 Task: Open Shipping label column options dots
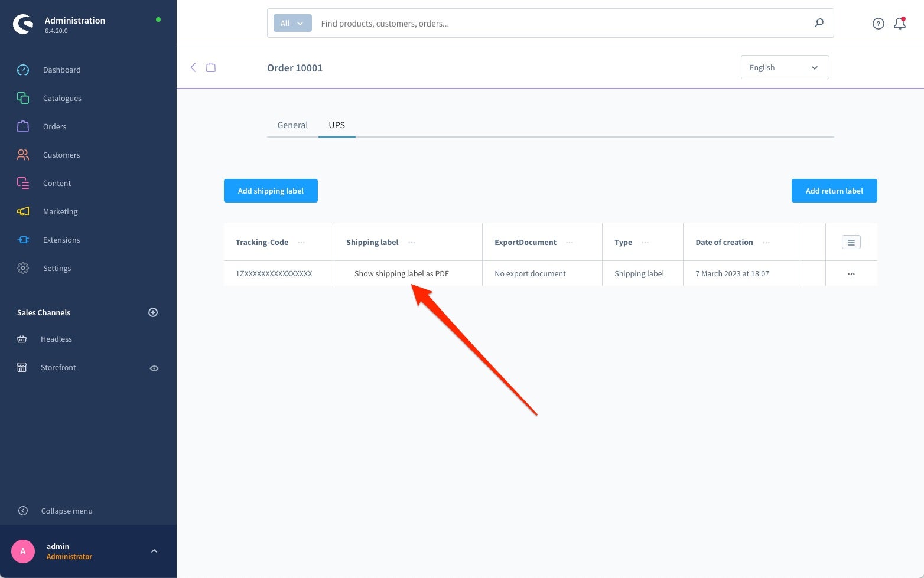tap(412, 243)
